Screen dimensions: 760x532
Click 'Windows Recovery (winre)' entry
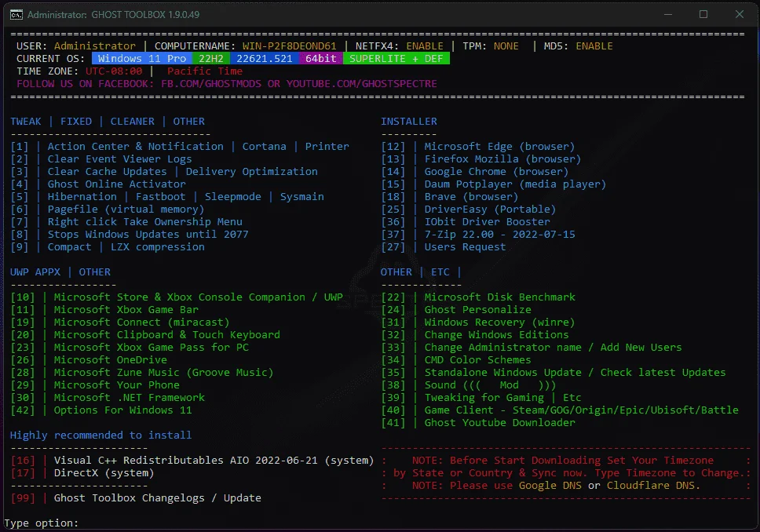tap(499, 322)
